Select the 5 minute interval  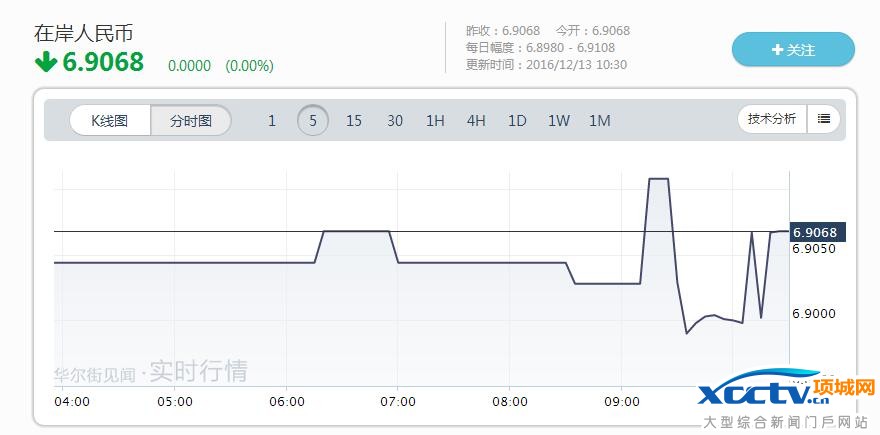tap(313, 121)
